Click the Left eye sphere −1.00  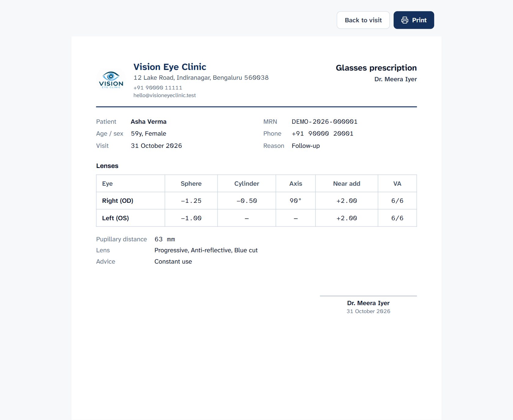coord(191,218)
